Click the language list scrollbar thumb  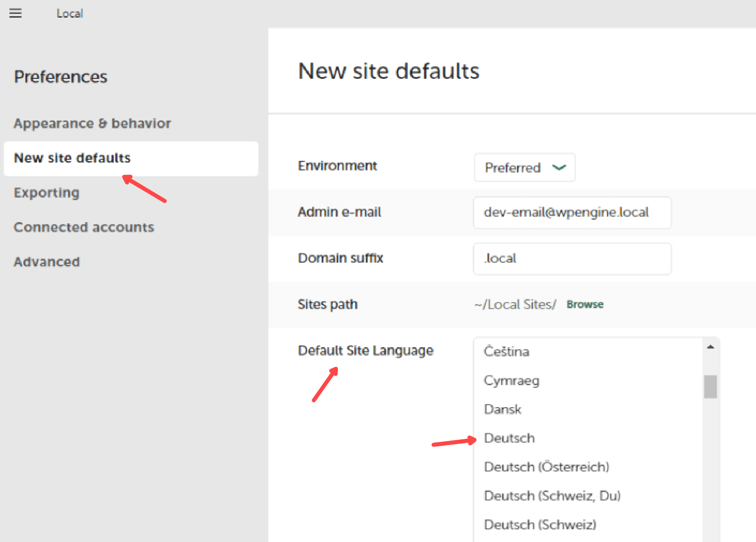pyautogui.click(x=710, y=386)
